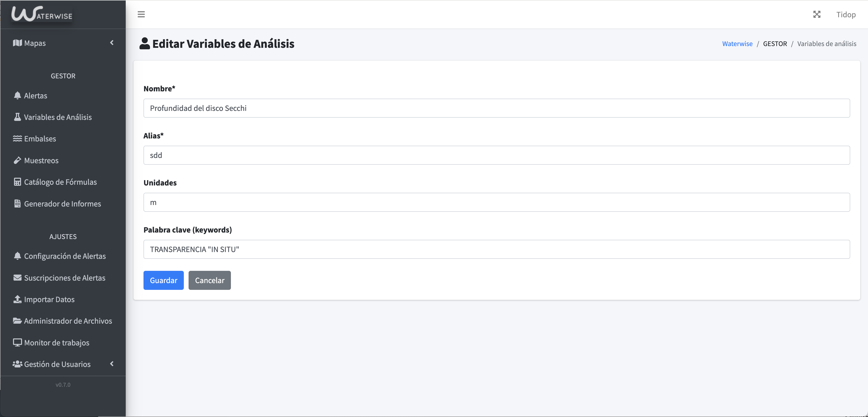The image size is (868, 417).
Task: Click the Catálogo de Fórmulas calculator icon
Action: (x=18, y=182)
